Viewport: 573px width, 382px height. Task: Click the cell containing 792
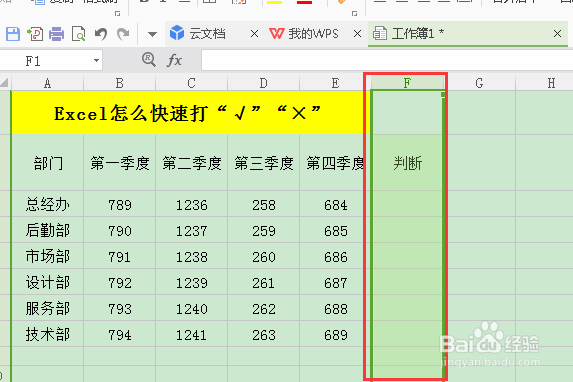click(119, 282)
